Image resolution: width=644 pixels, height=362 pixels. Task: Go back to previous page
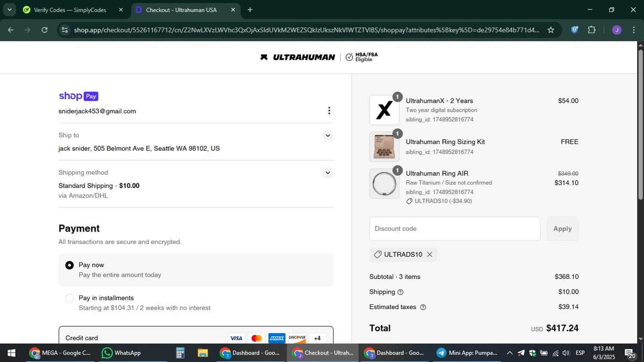(x=11, y=30)
